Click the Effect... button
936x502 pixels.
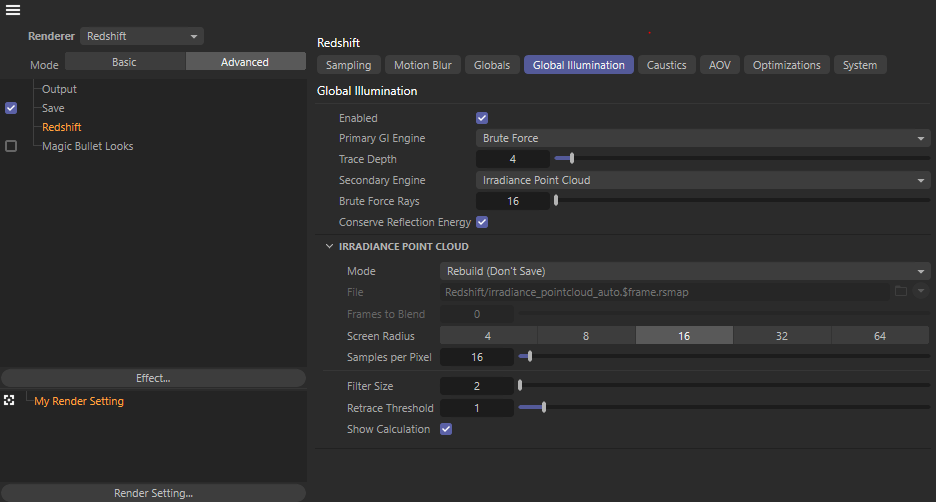coord(153,378)
